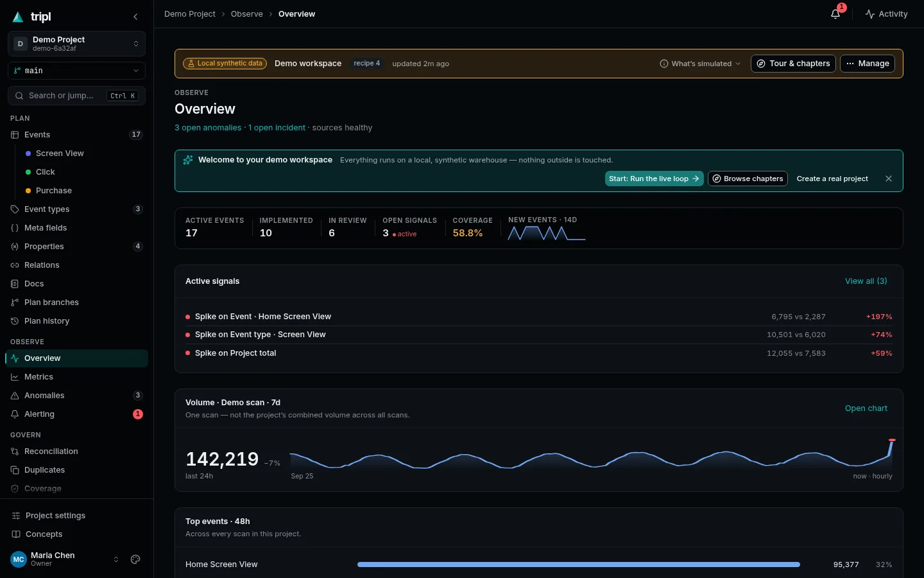The height and width of the screenshot is (578, 924).
Task: Open the notifications bell
Action: (835, 13)
